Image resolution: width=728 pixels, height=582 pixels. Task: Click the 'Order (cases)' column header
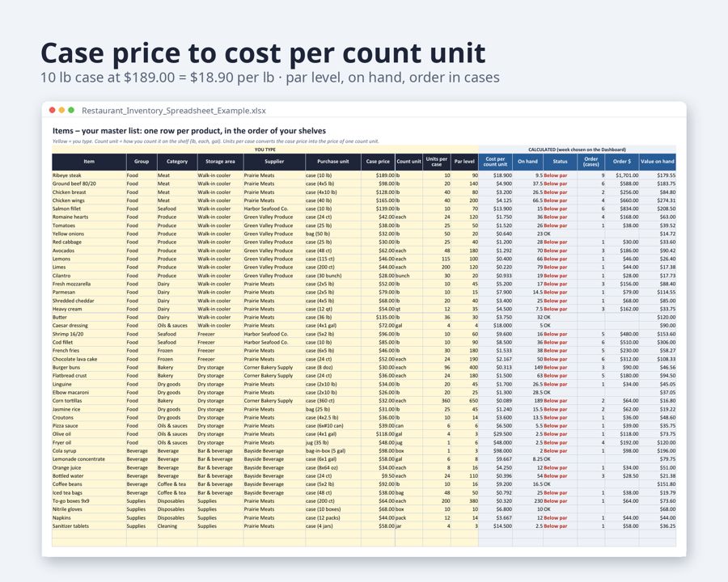[591, 162]
